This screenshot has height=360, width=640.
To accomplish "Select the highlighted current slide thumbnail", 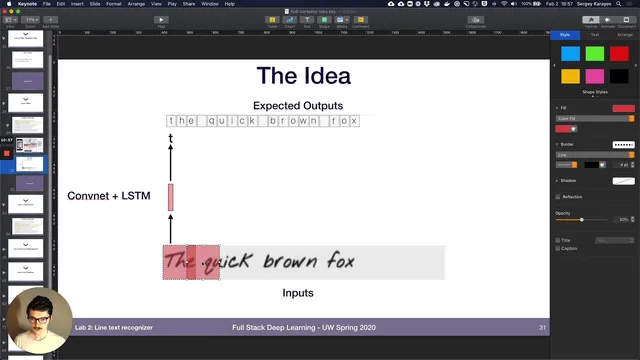I will (29, 164).
